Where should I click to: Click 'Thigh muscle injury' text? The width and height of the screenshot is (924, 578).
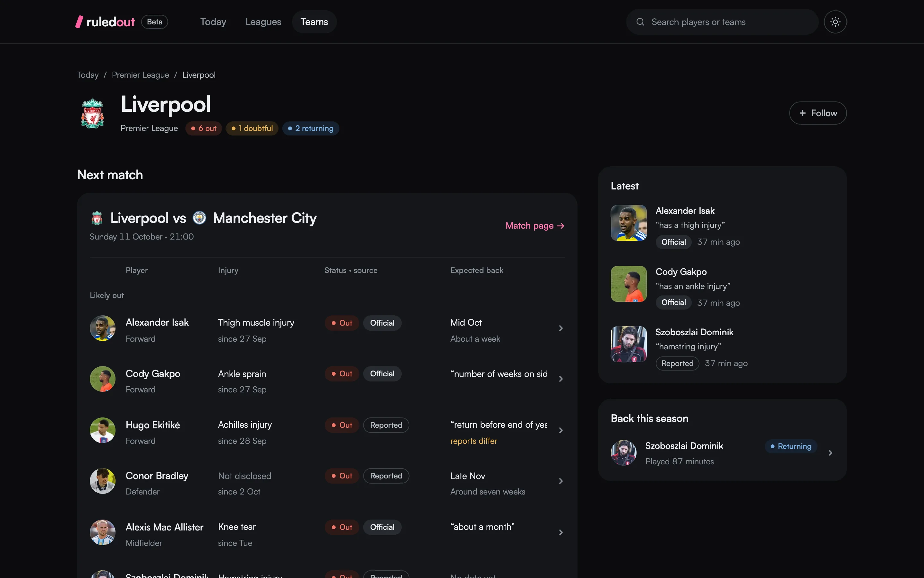(x=256, y=323)
